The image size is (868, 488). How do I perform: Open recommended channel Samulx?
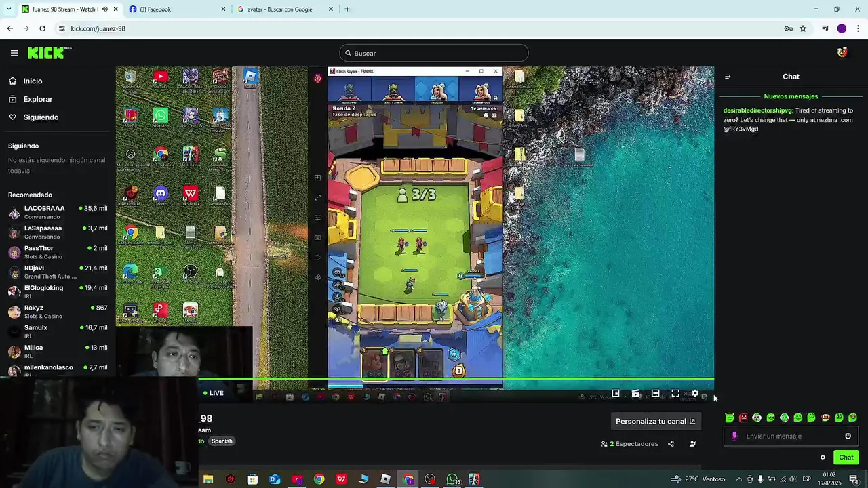pos(58,331)
